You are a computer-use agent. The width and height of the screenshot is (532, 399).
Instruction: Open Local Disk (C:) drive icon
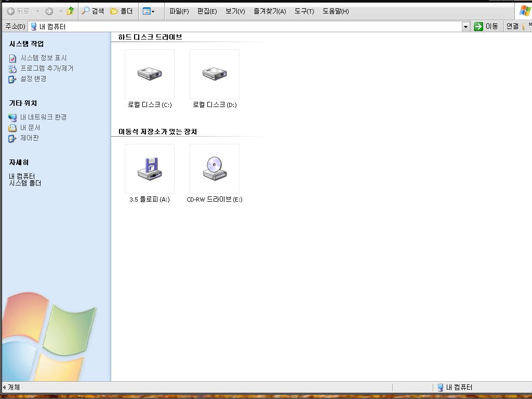pos(150,74)
